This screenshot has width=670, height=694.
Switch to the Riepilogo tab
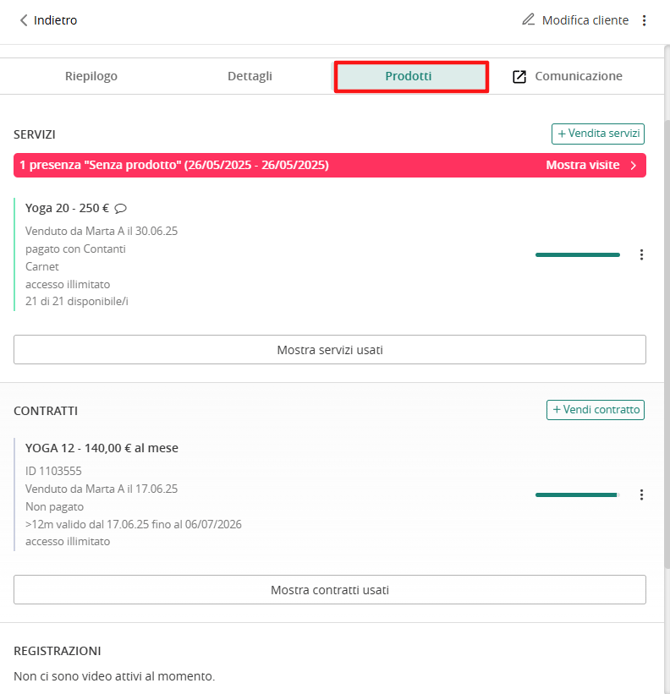pyautogui.click(x=91, y=76)
